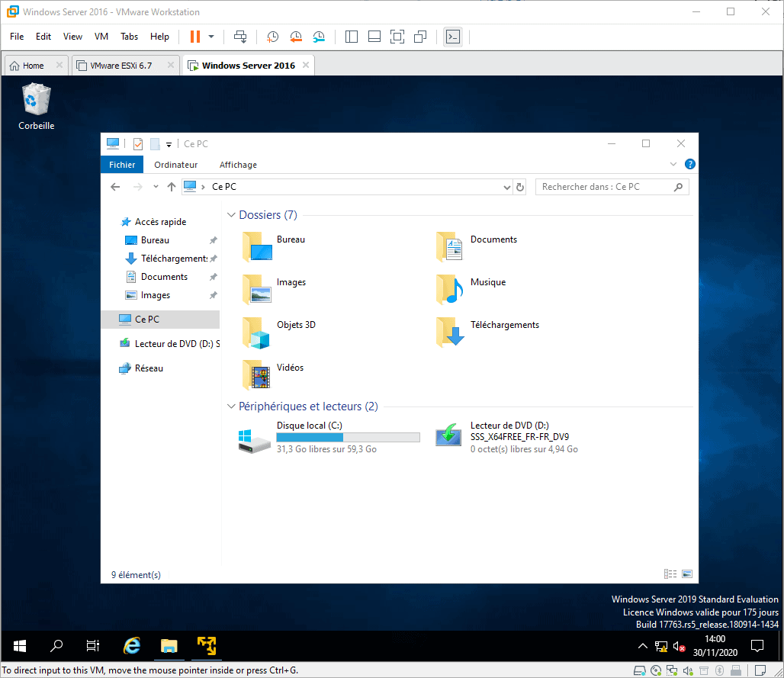Image resolution: width=784 pixels, height=678 pixels.
Task: Select the Corbeille desktop icon
Action: point(36,107)
